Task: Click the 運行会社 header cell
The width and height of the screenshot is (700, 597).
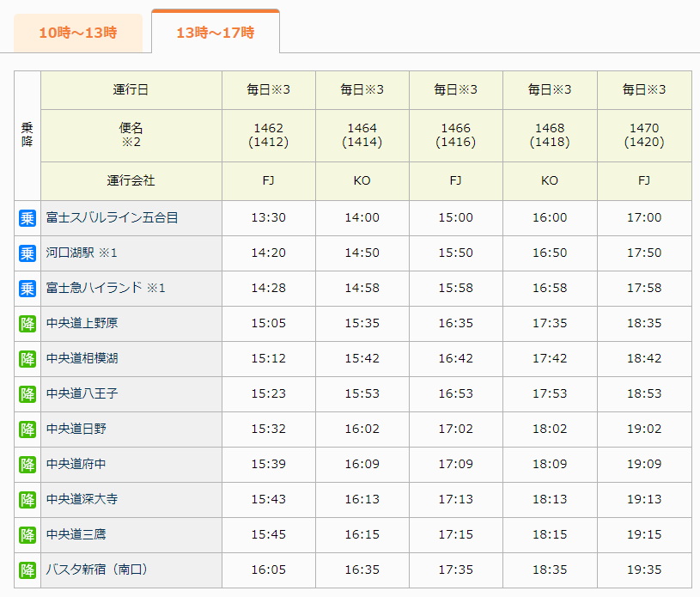Action: [x=131, y=181]
